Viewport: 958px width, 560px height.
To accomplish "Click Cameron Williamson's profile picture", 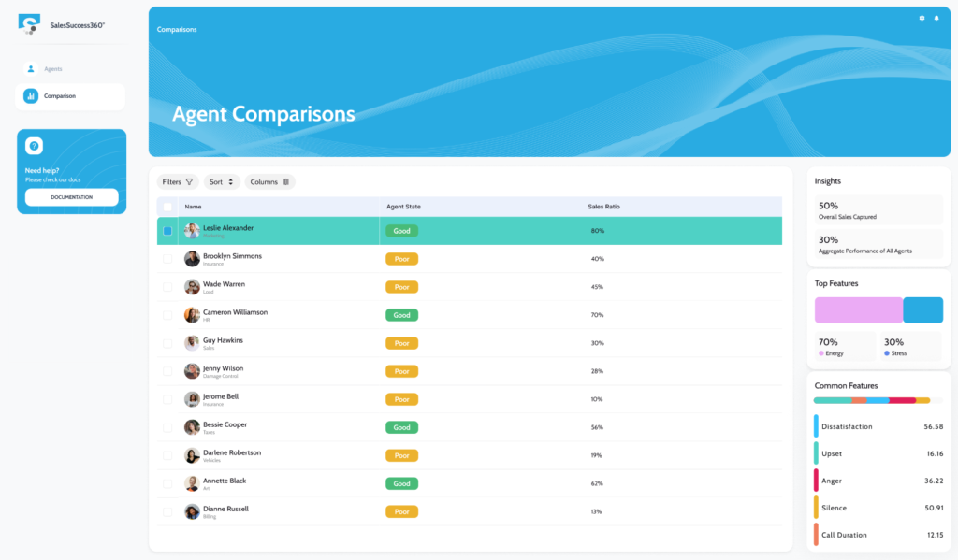I will click(x=192, y=315).
